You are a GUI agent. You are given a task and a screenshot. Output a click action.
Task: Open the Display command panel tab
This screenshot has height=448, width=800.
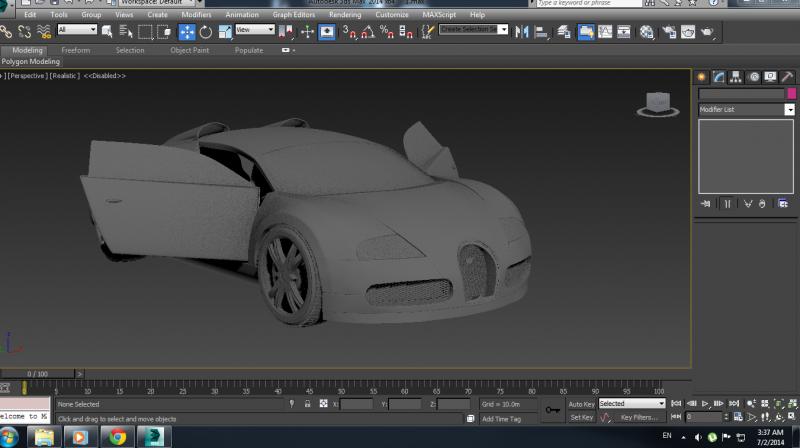coord(770,77)
